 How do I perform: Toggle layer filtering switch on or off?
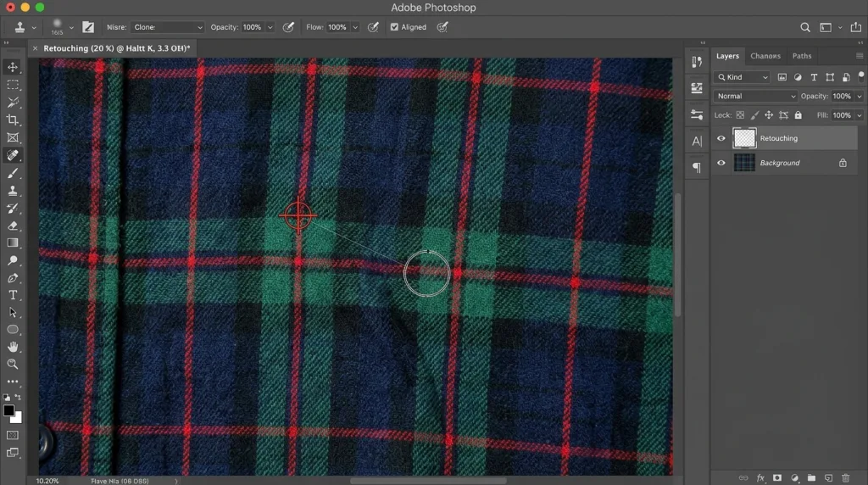pos(861,75)
